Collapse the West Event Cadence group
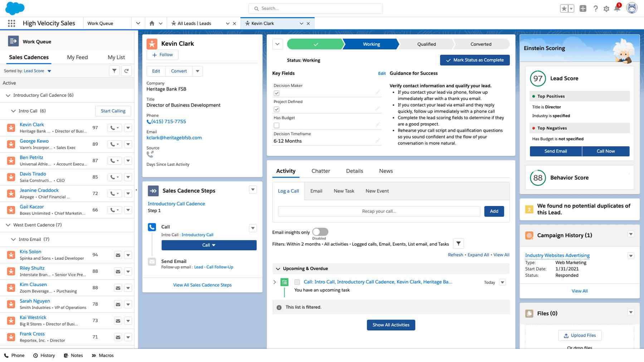This screenshot has height=362, width=644. (x=8, y=225)
